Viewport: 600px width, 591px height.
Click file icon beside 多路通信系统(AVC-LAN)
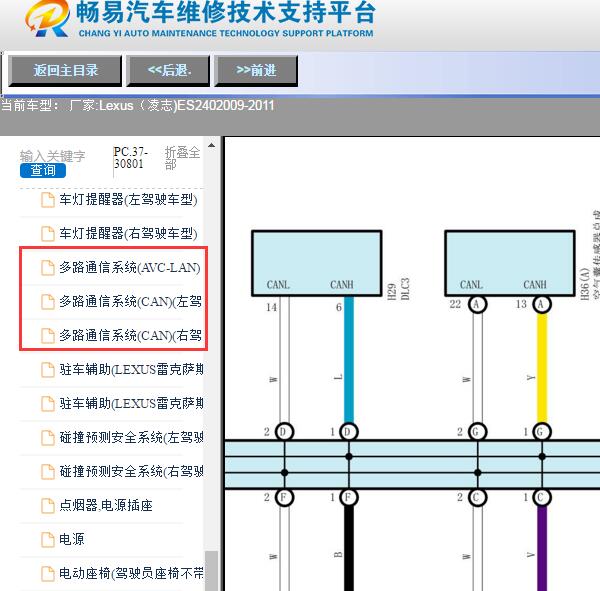pyautogui.click(x=48, y=268)
